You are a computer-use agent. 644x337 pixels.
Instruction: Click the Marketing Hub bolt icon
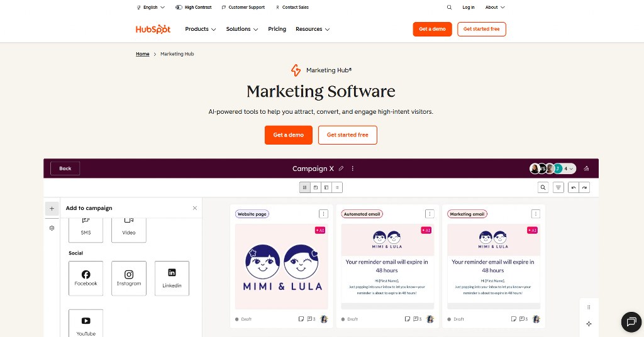click(296, 70)
